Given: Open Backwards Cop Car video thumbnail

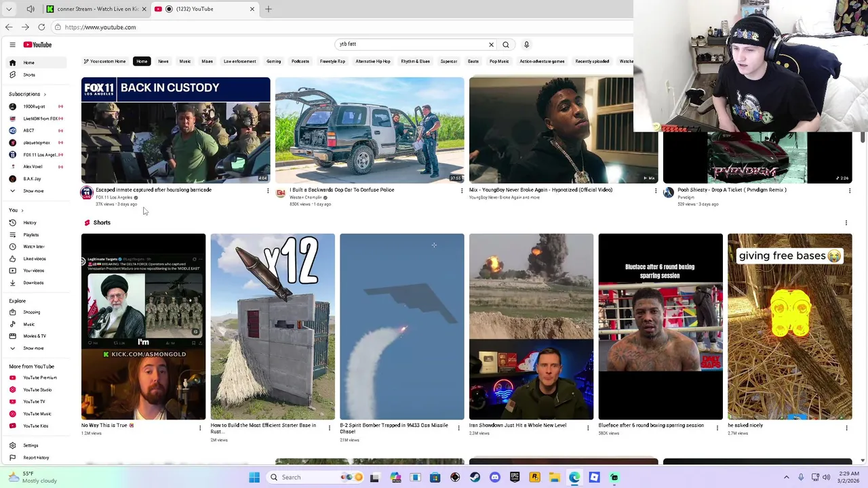Looking at the screenshot, I should click(x=370, y=130).
